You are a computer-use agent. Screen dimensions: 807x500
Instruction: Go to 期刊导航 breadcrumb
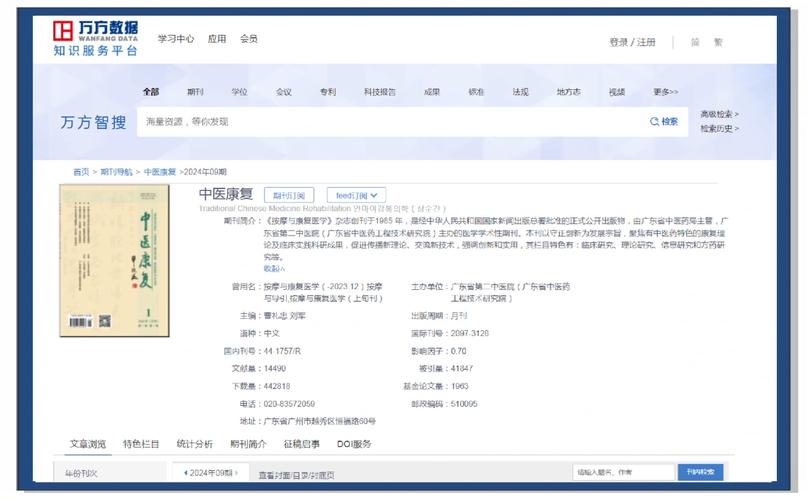(x=116, y=172)
